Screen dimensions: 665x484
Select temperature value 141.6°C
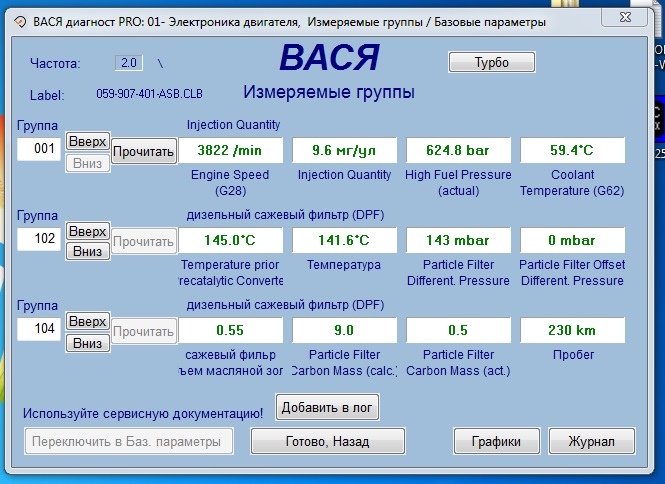point(344,240)
